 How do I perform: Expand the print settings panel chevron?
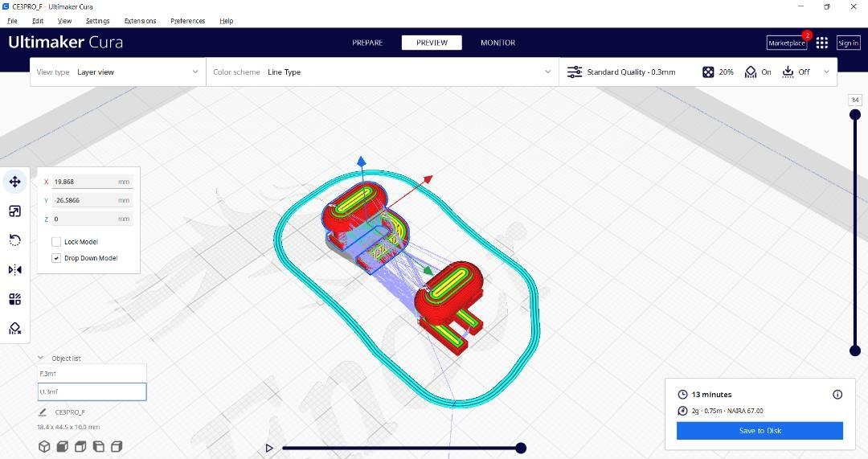(826, 72)
